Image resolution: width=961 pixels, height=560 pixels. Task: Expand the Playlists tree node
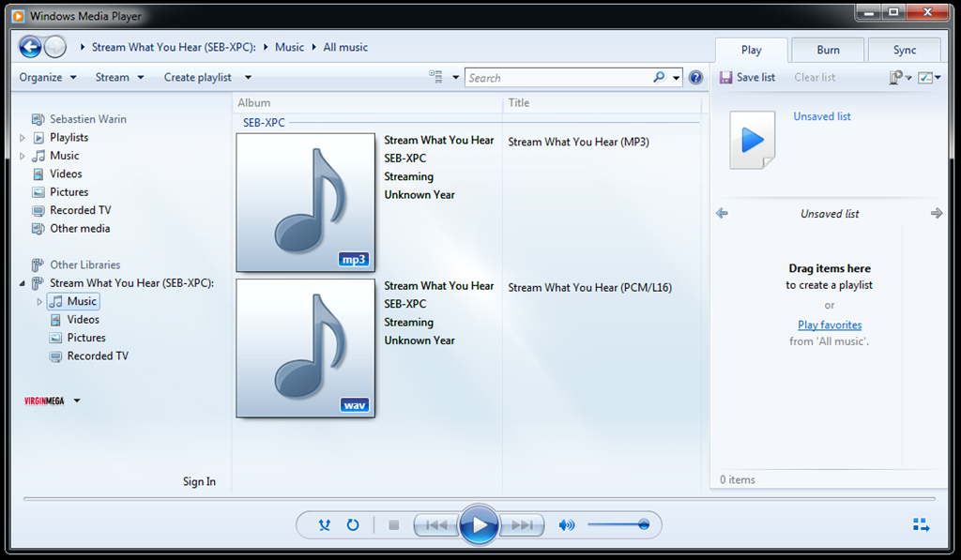tap(23, 138)
